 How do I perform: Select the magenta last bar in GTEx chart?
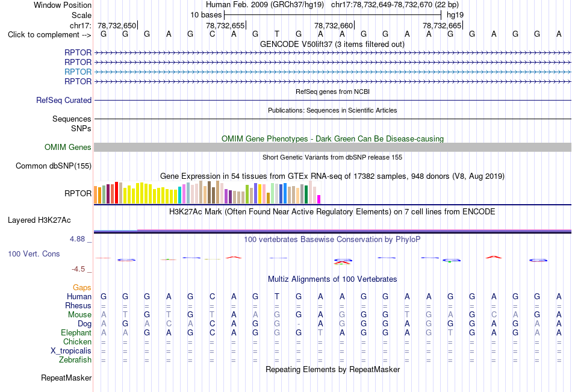tap(319, 199)
